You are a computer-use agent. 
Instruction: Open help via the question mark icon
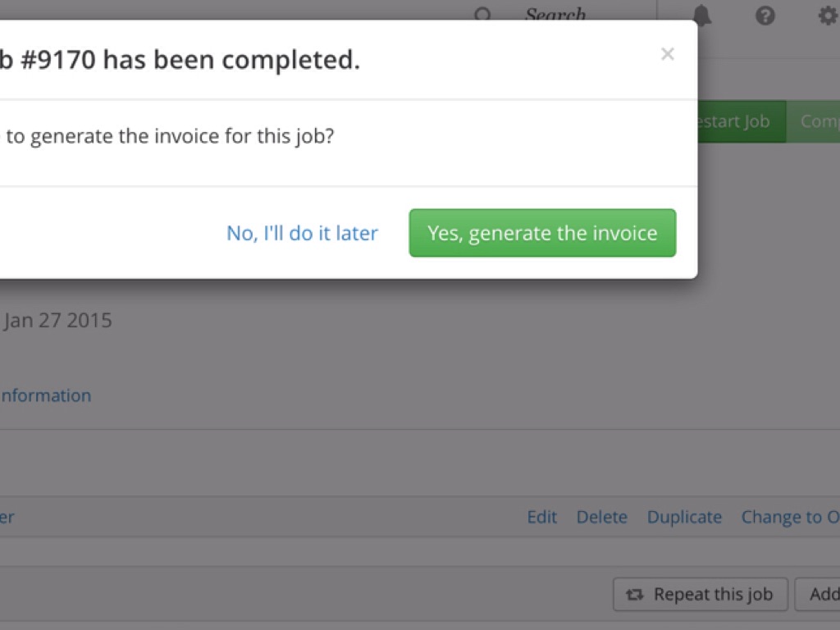click(765, 15)
